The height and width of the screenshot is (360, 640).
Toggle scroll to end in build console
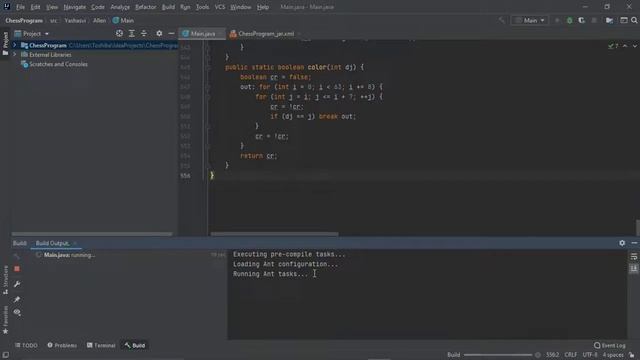633,269
